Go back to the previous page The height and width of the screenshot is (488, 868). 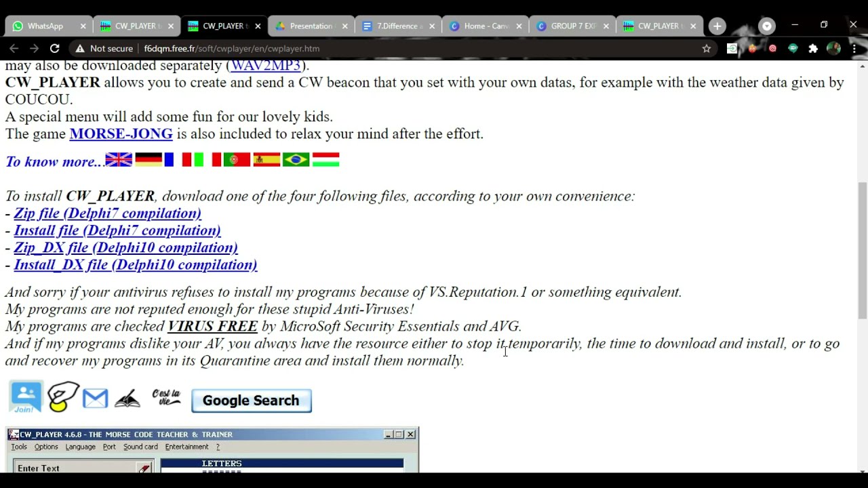tap(14, 48)
